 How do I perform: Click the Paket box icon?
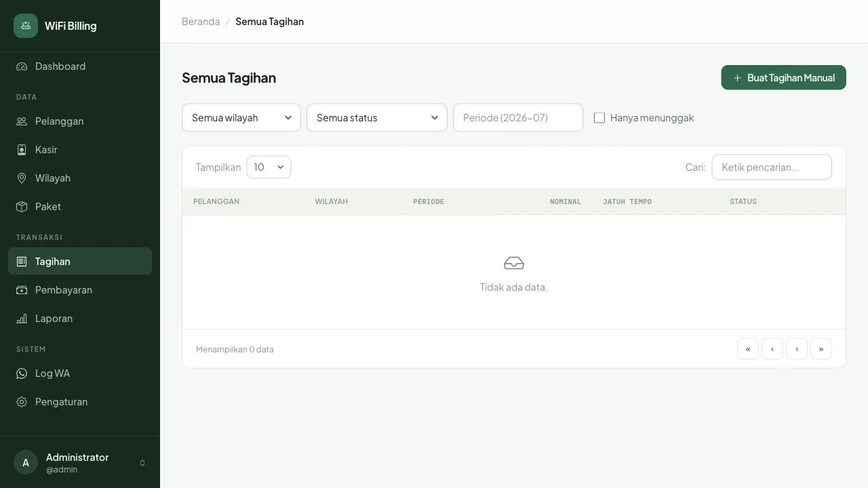(22, 207)
